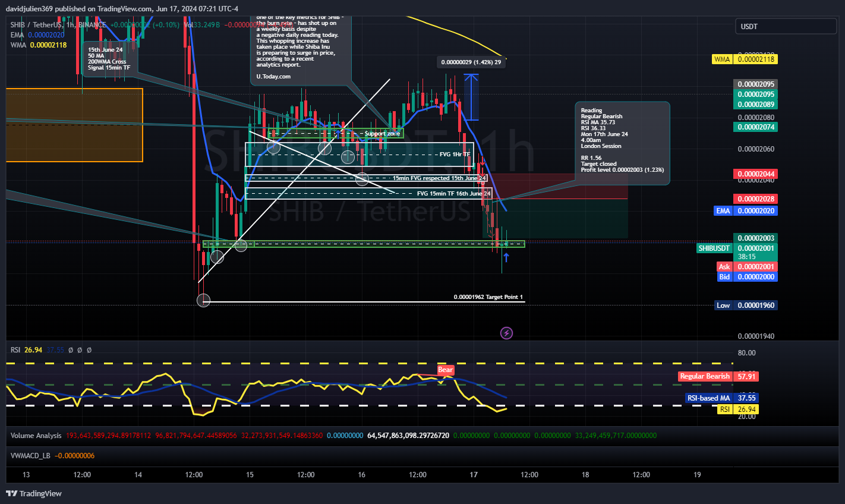This screenshot has width=845, height=504.
Task: Click the green 0.00002089 price label
Action: tap(756, 105)
